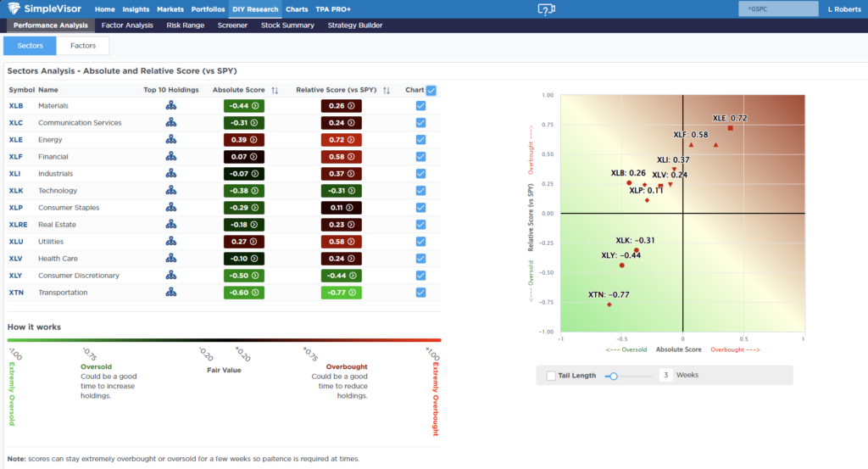The width and height of the screenshot is (868, 469).
Task: Open the XLV symbol link
Action: click(16, 259)
